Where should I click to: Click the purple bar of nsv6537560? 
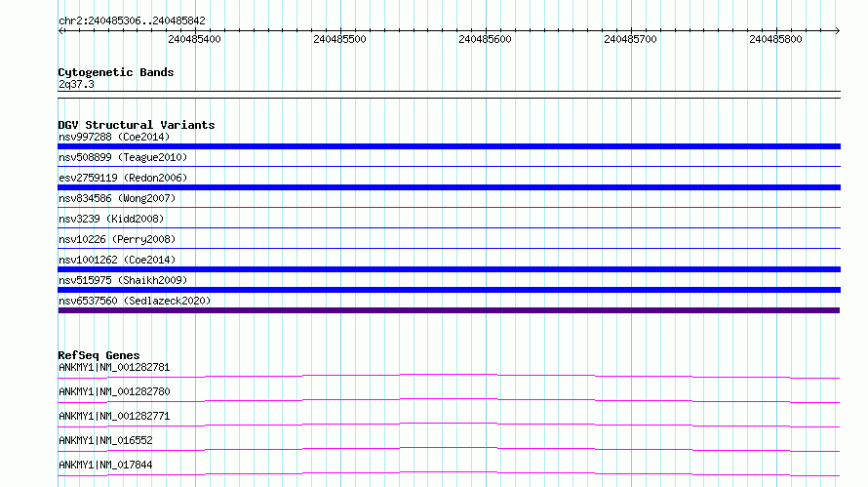(449, 310)
